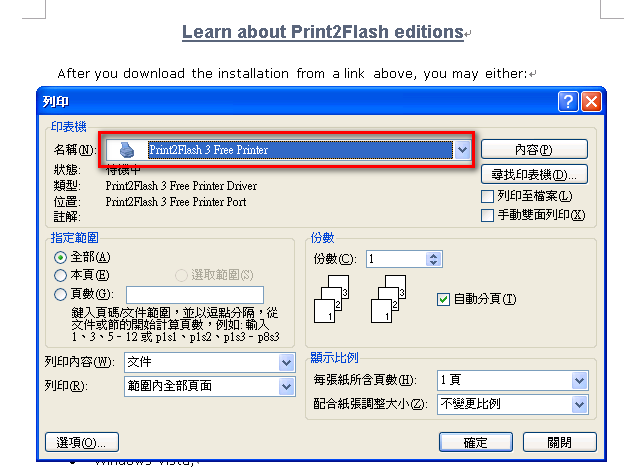
Task: Click 關閉 button
Action: tap(559, 443)
